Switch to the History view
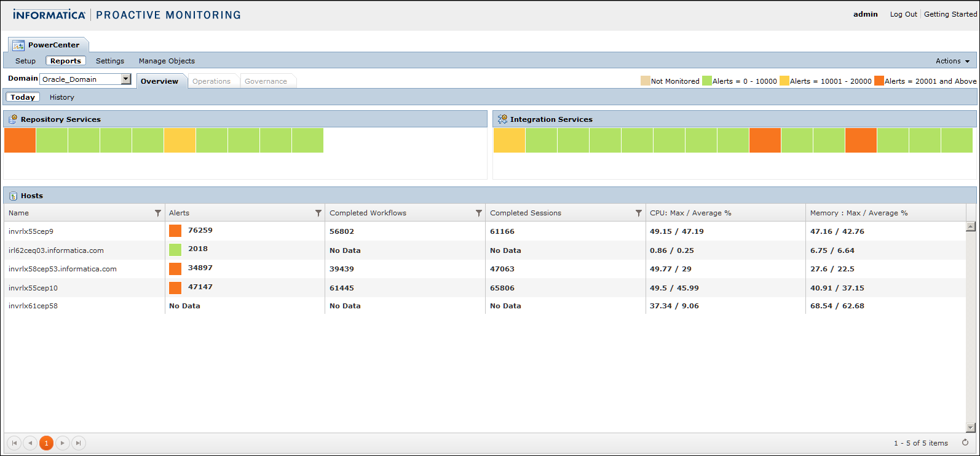 coord(61,97)
